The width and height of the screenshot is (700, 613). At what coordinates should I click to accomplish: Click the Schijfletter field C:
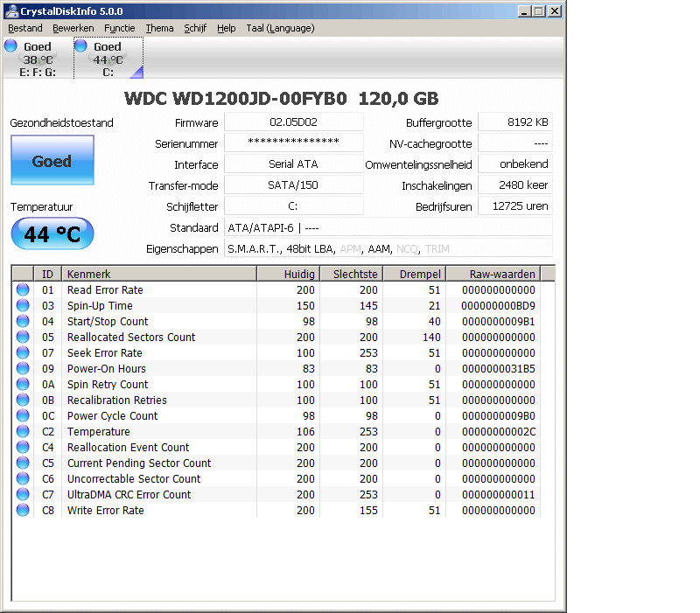coord(294,206)
